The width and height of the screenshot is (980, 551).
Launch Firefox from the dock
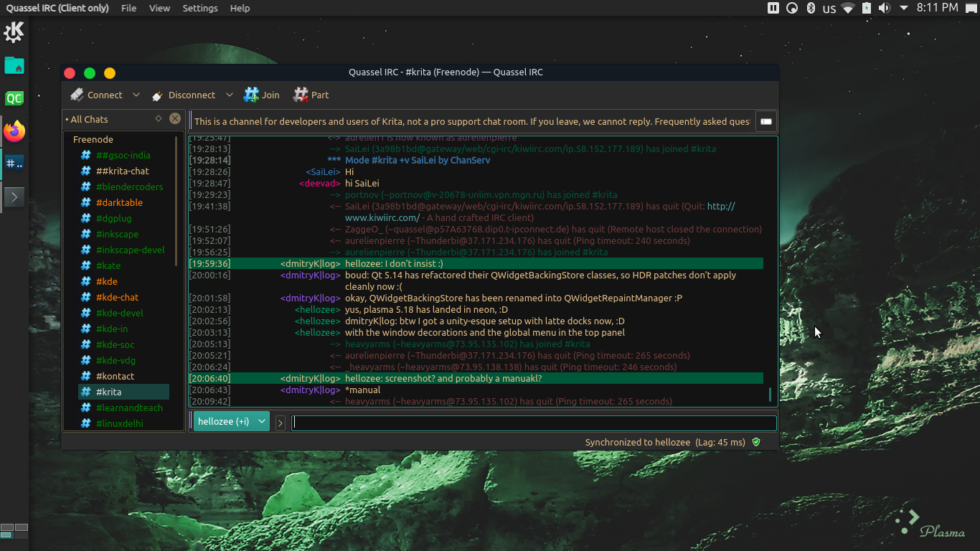tap(14, 131)
